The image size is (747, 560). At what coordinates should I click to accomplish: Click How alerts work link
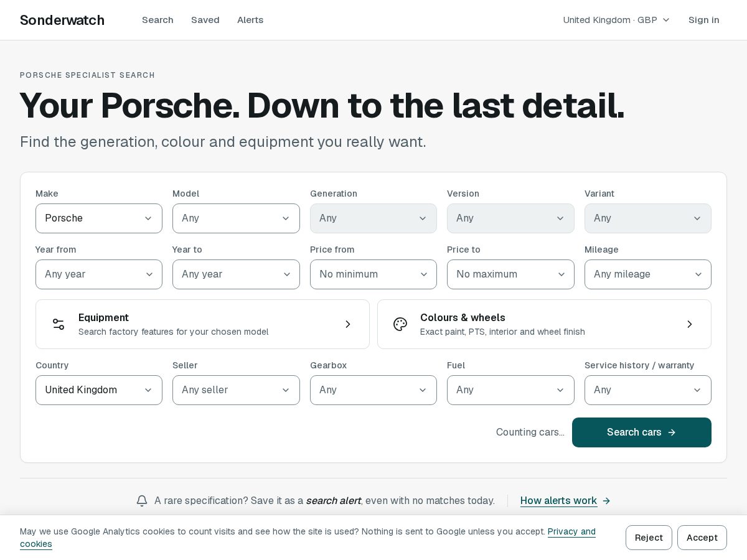pyautogui.click(x=558, y=501)
